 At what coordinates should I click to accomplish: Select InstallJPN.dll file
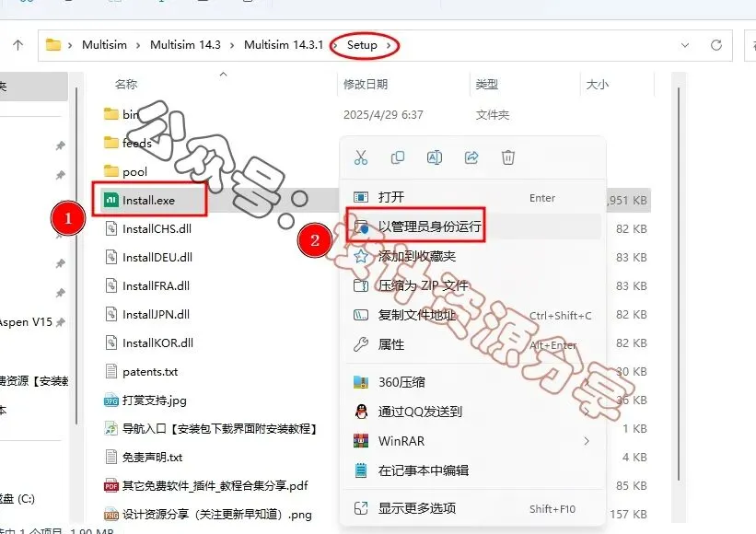tap(147, 314)
